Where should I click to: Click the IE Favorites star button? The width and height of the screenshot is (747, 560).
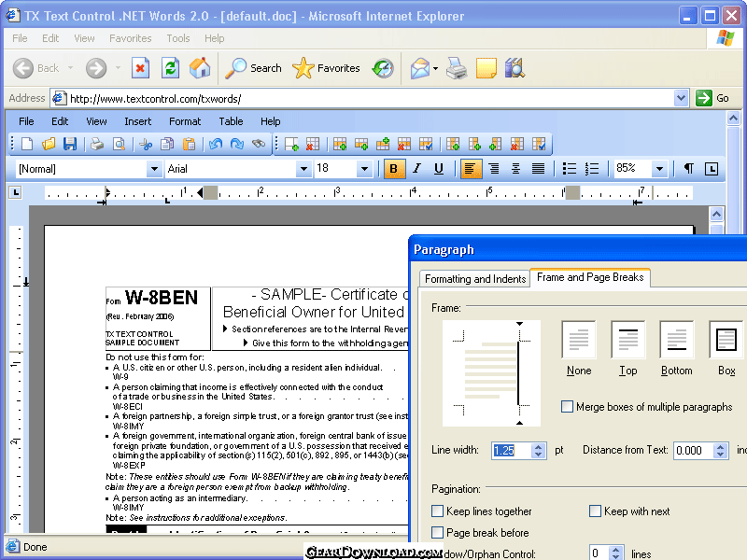click(x=326, y=68)
